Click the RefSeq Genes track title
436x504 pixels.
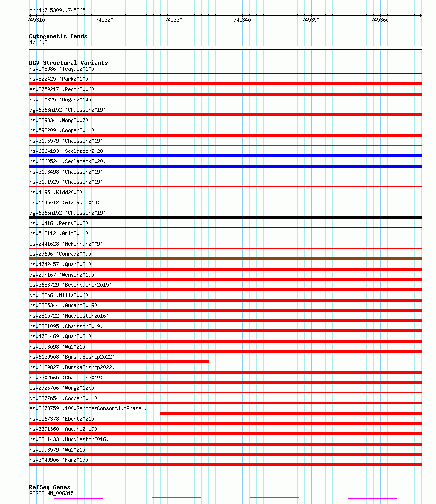[x=49, y=487]
